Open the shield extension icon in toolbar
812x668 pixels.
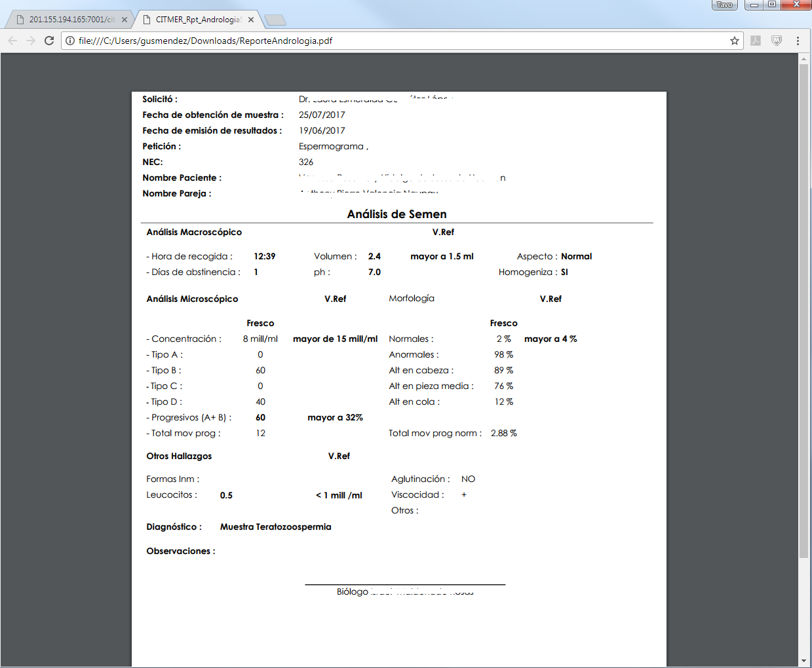[x=777, y=41]
